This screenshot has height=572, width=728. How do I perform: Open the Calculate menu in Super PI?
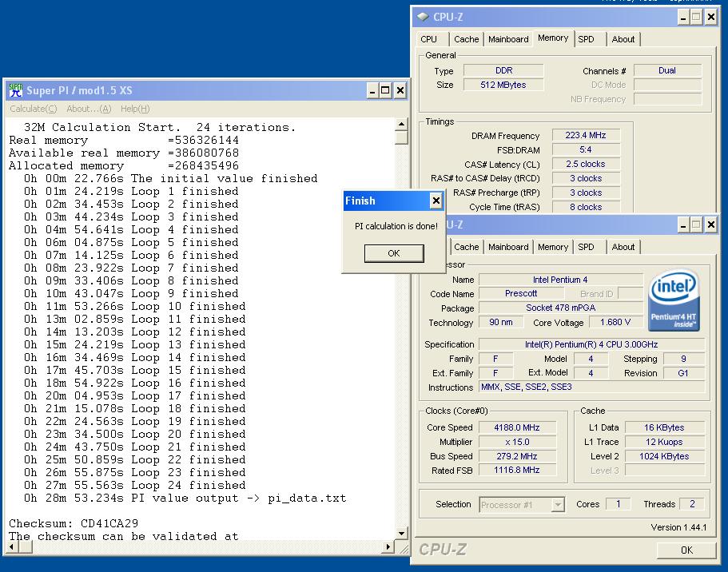click(x=34, y=109)
